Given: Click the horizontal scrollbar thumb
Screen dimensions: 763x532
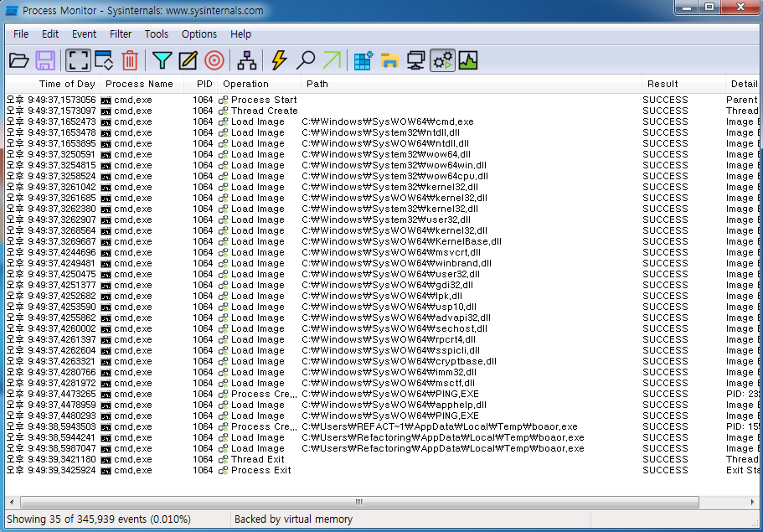Looking at the screenshot, I should click(359, 502).
